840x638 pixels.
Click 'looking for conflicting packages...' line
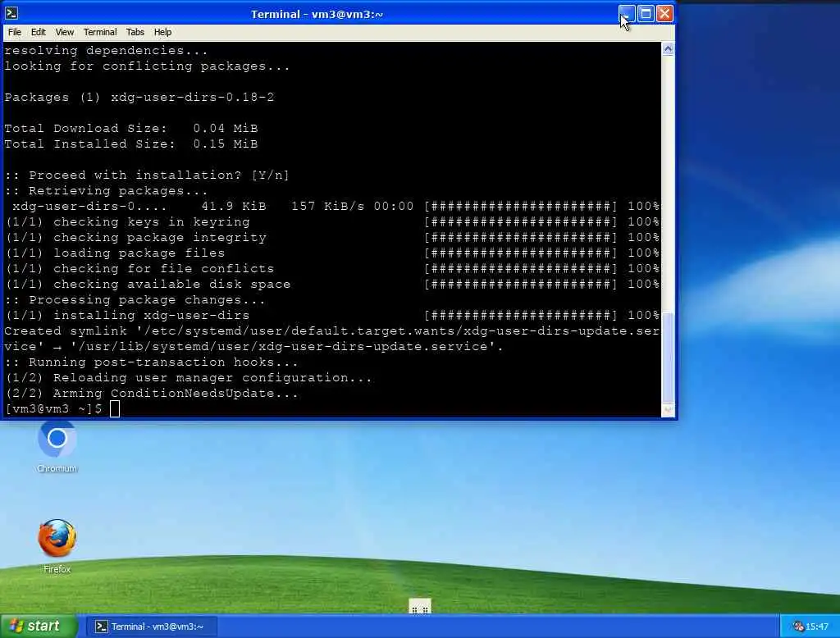click(148, 66)
